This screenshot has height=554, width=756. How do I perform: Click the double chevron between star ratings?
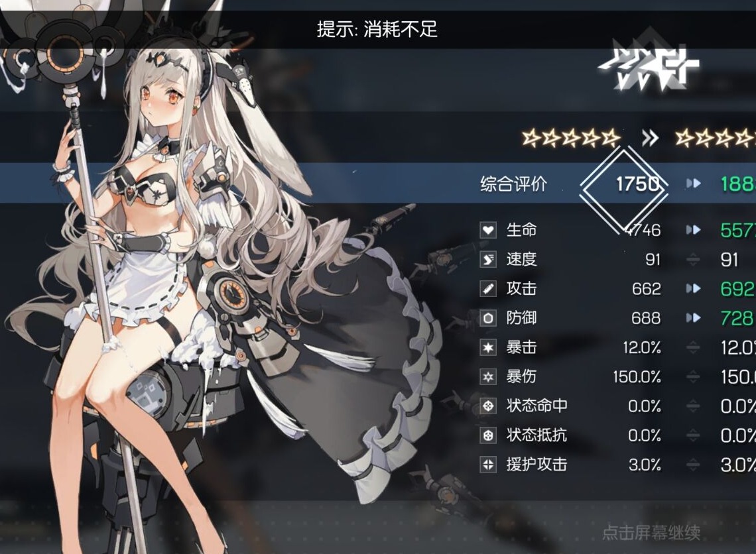[650, 138]
